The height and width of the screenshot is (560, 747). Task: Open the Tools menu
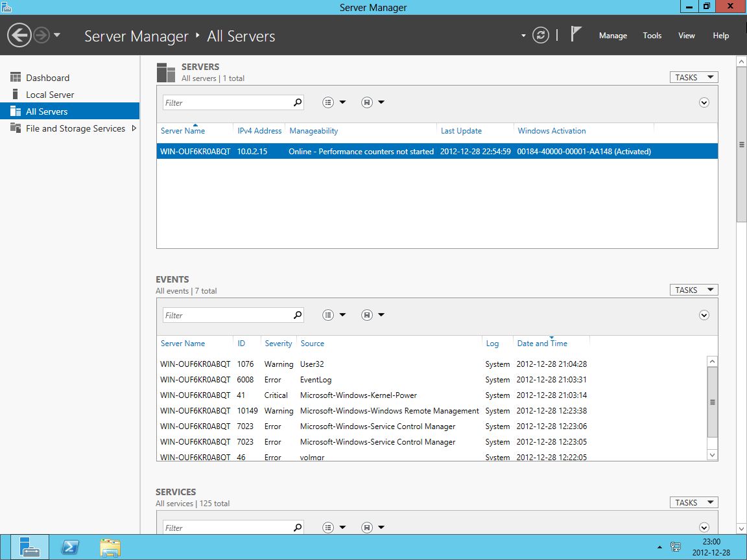pyautogui.click(x=652, y=35)
